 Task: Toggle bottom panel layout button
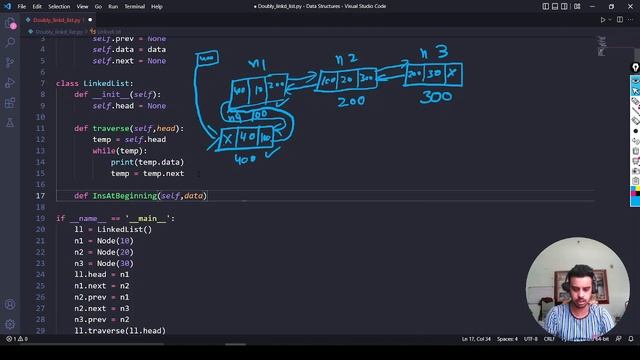555,6
